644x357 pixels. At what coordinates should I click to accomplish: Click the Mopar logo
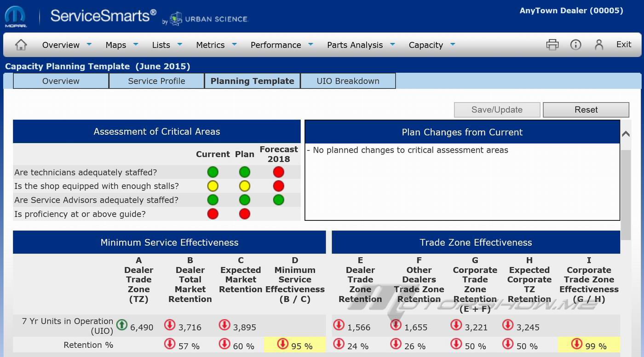click(x=15, y=17)
